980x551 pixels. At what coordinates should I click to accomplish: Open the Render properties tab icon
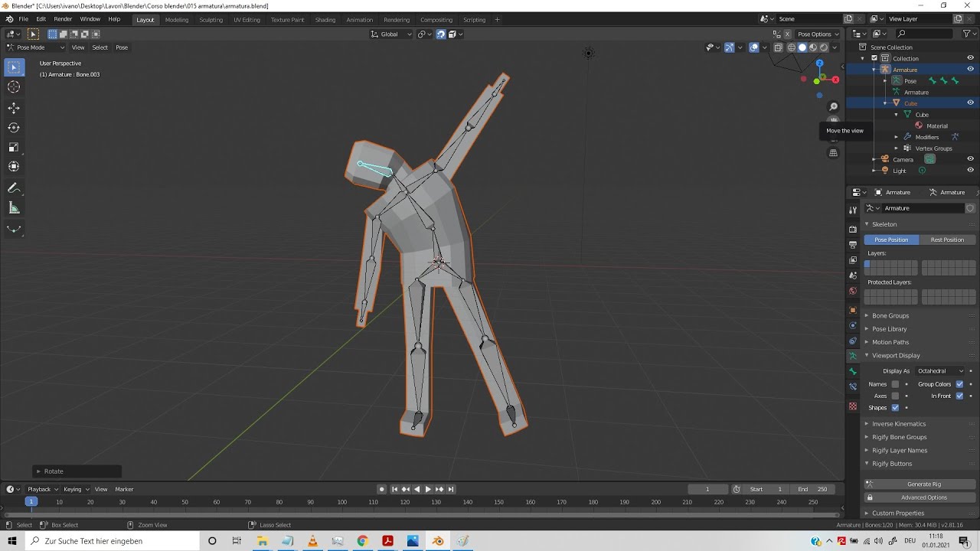(x=853, y=229)
